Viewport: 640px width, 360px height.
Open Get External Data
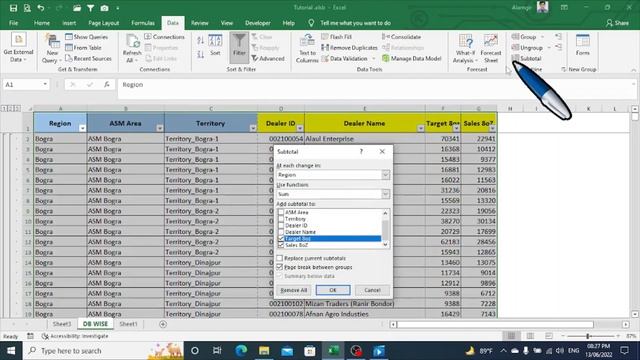point(18,48)
